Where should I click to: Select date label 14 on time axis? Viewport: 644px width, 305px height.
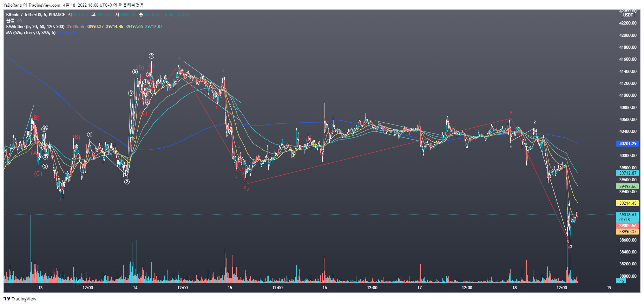[135, 288]
